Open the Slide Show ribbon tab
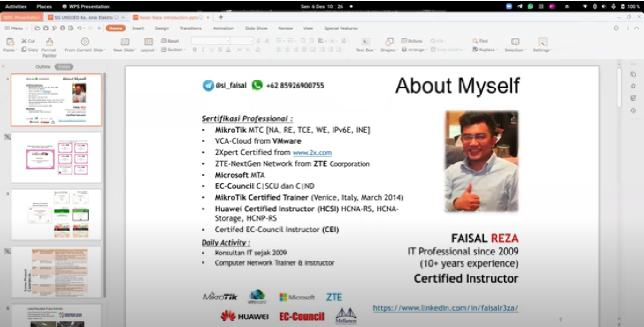The height and width of the screenshot is (327, 644). pos(256,29)
